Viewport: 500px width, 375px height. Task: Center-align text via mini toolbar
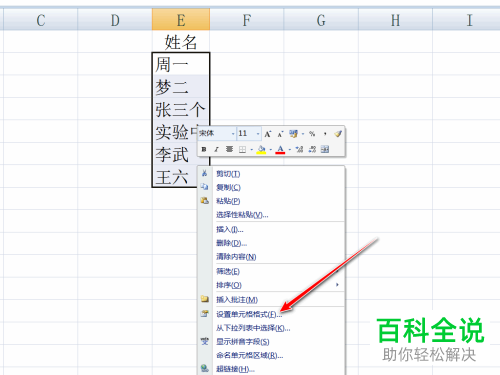point(229,149)
